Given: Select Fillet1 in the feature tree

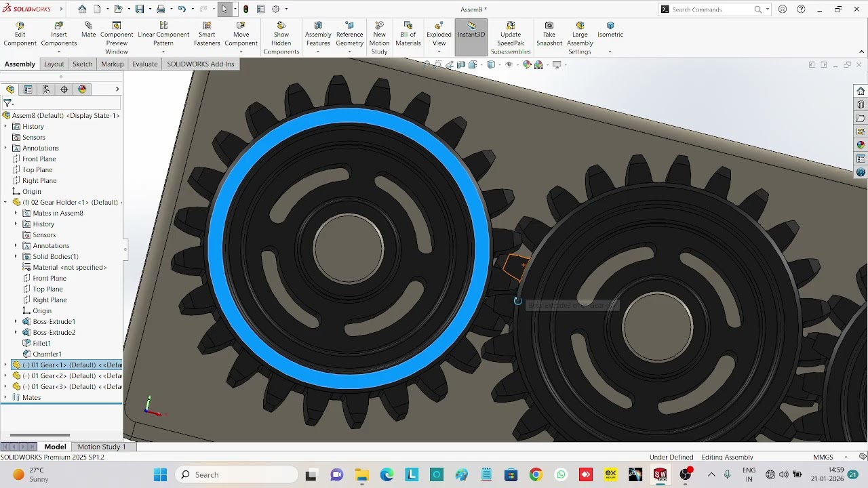Looking at the screenshot, I should tap(42, 343).
